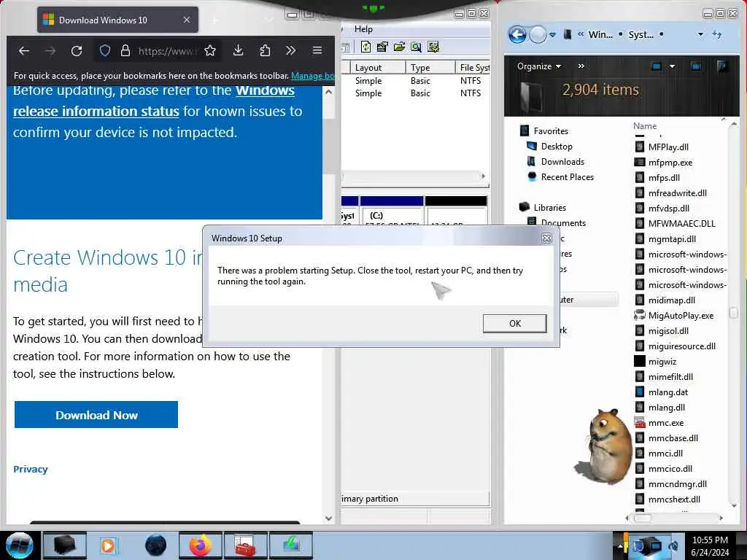Toggle the Explorer preview pane icon
Screen dimensions: 747x560
[695, 66]
